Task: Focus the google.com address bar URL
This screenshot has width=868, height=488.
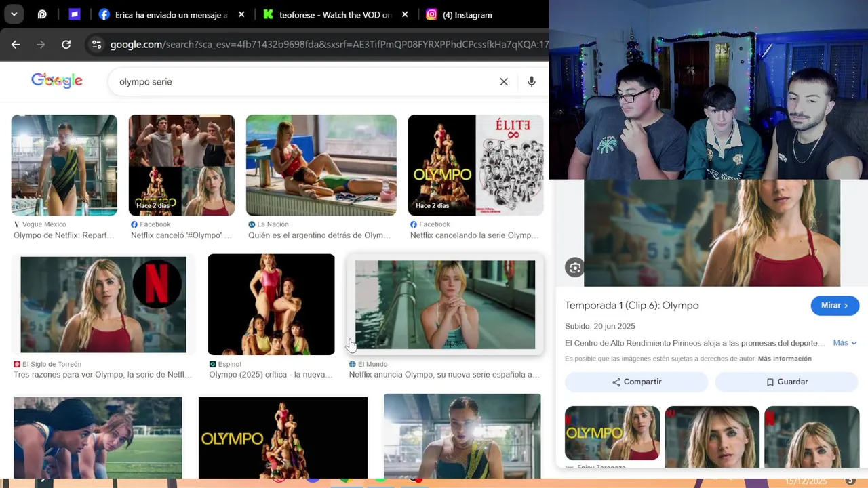Action: coord(329,45)
